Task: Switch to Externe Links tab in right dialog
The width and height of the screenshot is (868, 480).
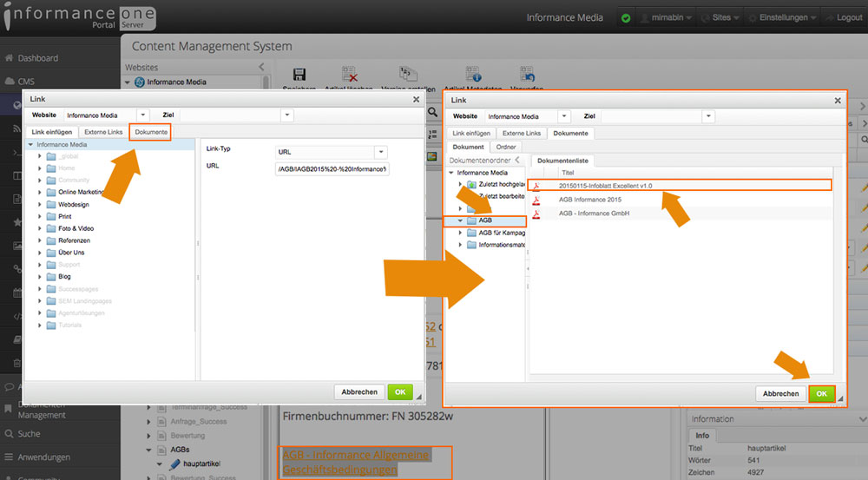Action: (x=522, y=134)
